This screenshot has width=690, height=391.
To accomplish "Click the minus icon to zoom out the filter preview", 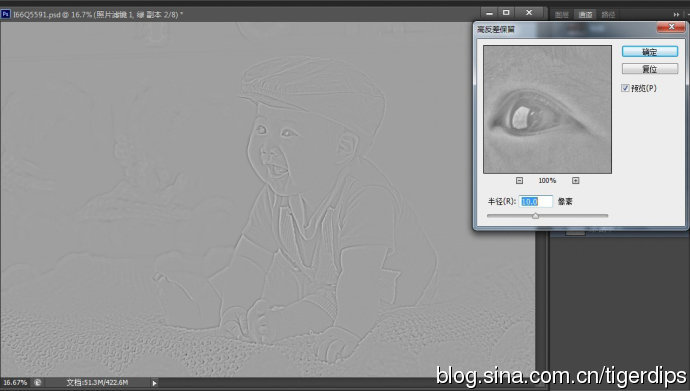I will tap(519, 181).
